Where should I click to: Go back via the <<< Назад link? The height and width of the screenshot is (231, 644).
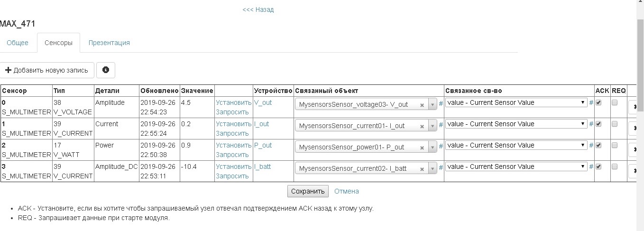[x=258, y=9]
